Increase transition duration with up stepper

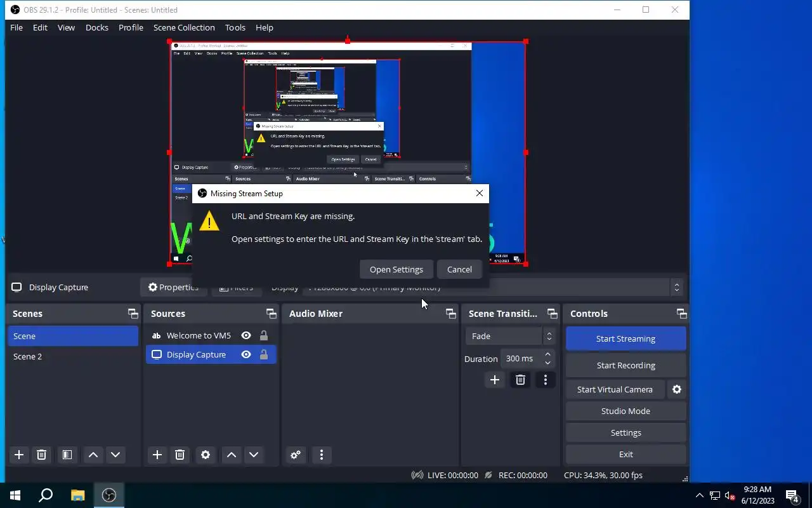click(548, 354)
